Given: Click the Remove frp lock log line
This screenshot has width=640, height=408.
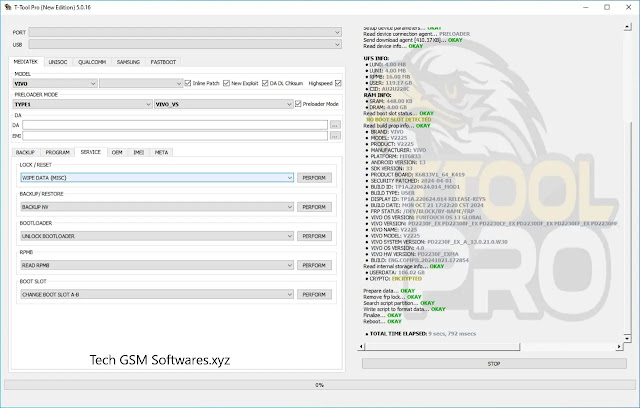Looking at the screenshot, I should click(392, 297).
